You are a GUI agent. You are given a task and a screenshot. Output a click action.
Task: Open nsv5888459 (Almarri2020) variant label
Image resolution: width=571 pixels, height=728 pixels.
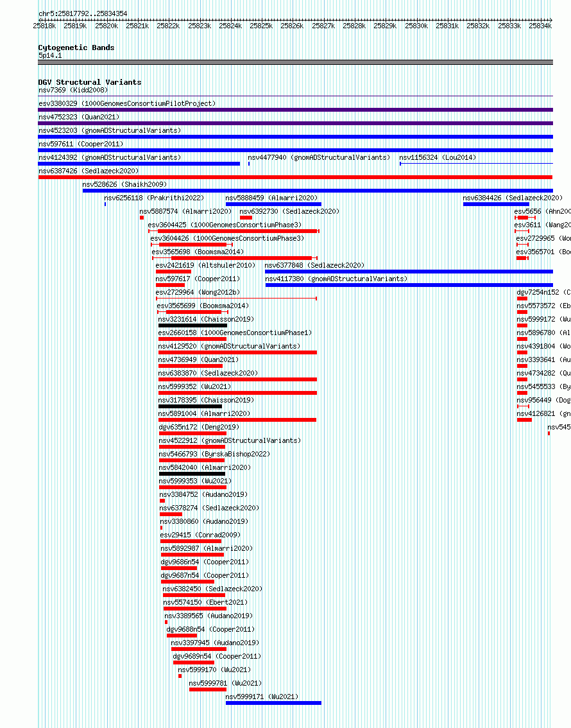[x=272, y=198]
